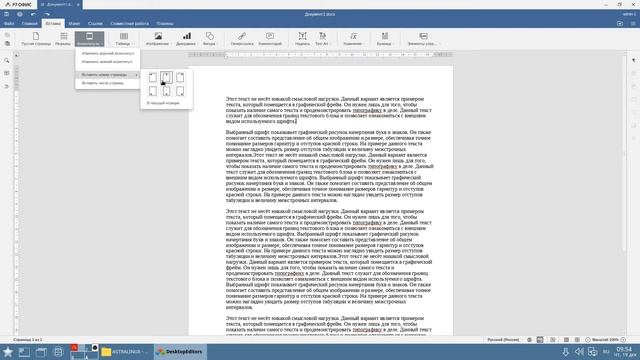Open the Navigation panel in the left sidebar

pyautogui.click(x=7, y=87)
